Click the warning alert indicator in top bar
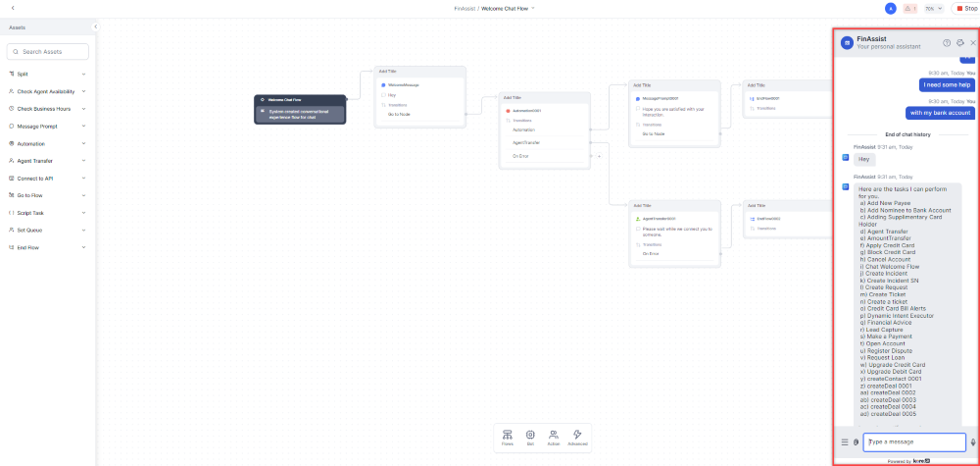 pyautogui.click(x=909, y=8)
